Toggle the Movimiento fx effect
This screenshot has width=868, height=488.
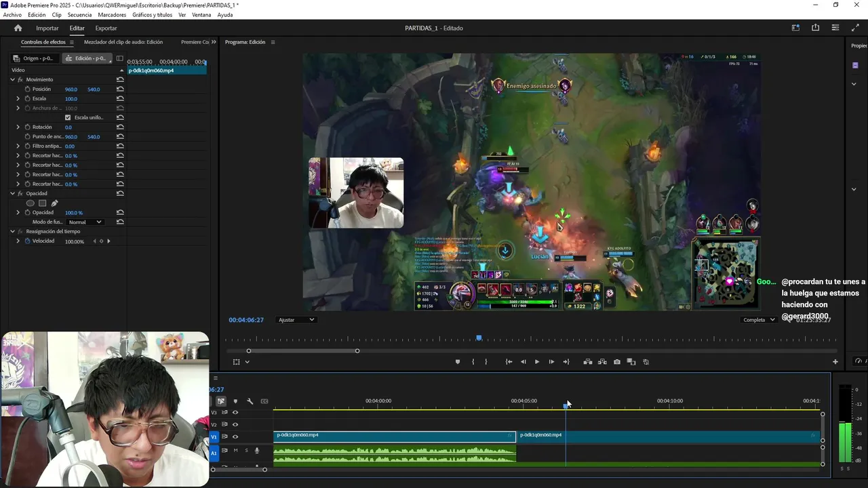pos(20,79)
